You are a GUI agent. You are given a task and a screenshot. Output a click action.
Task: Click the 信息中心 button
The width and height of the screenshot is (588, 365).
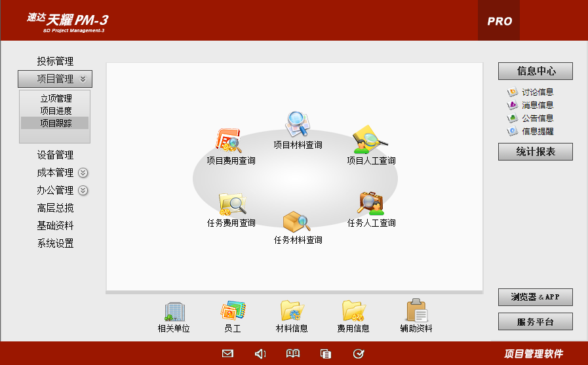[x=535, y=71]
